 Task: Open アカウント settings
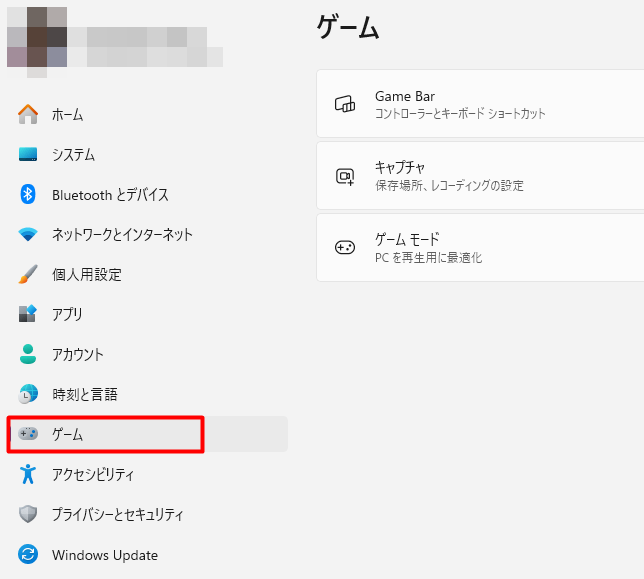click(147, 354)
